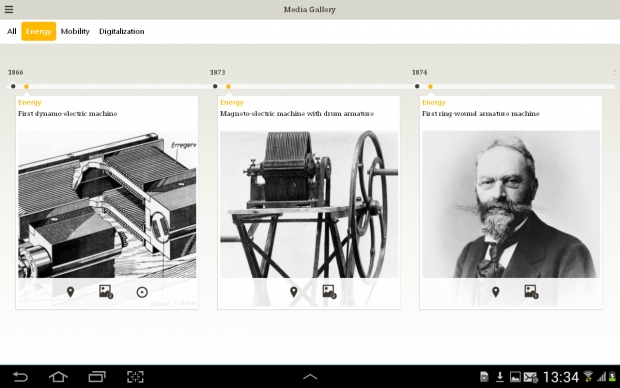Tap the picture notification icon in status bar
Screen dimensions: 620x388
515,377
